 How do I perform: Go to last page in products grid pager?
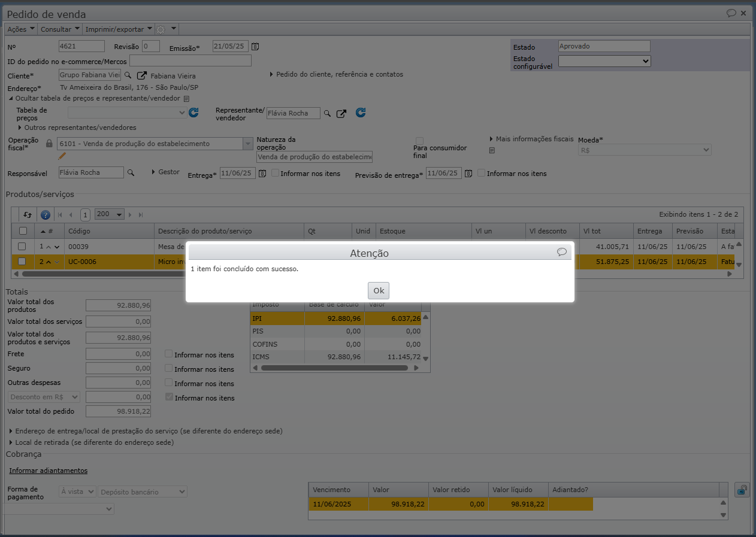click(x=141, y=214)
